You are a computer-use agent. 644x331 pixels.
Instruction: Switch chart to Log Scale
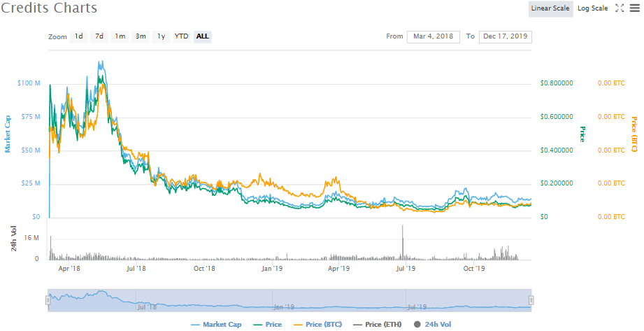(592, 8)
